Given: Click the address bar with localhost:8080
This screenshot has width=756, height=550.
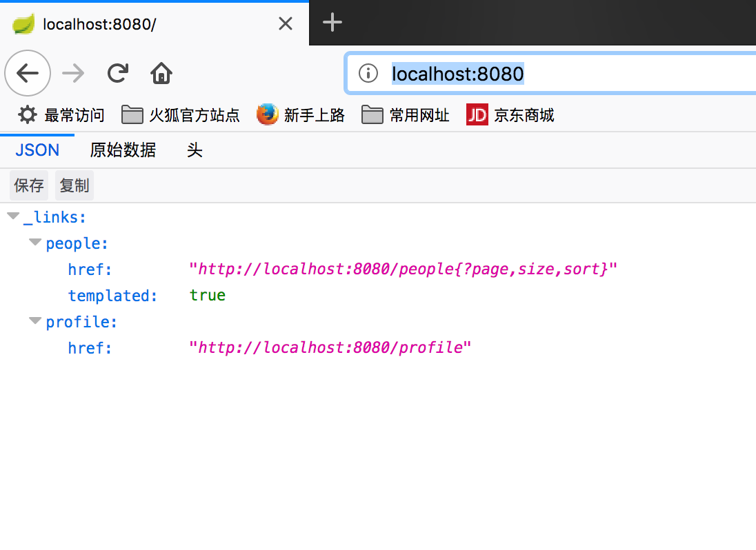Looking at the screenshot, I should click(551, 74).
